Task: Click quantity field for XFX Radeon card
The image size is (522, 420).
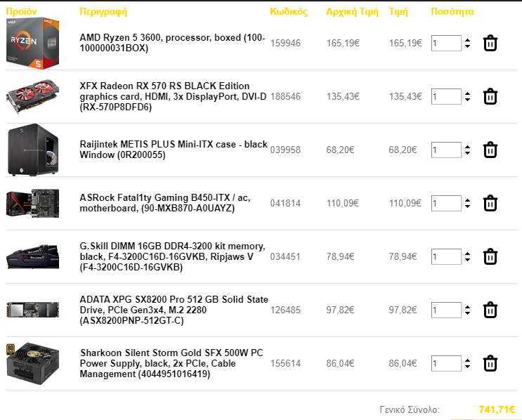Action: pos(446,96)
